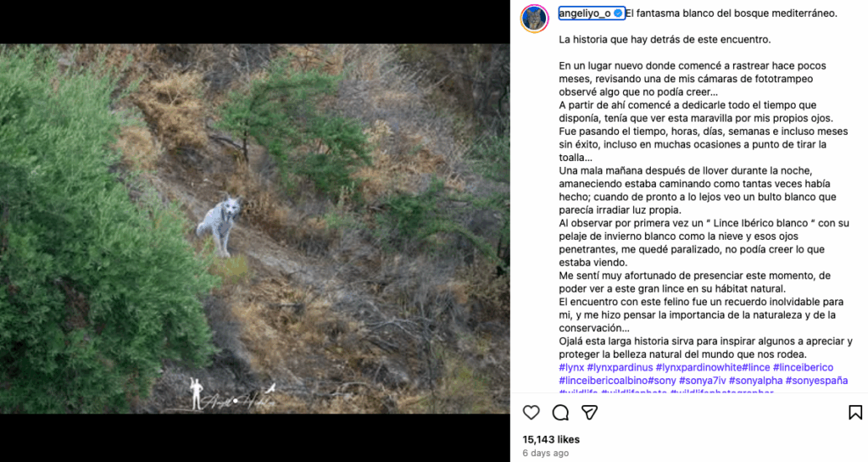The height and width of the screenshot is (462, 868).
Task: View the list of 15,143 likes
Action: tap(551, 439)
